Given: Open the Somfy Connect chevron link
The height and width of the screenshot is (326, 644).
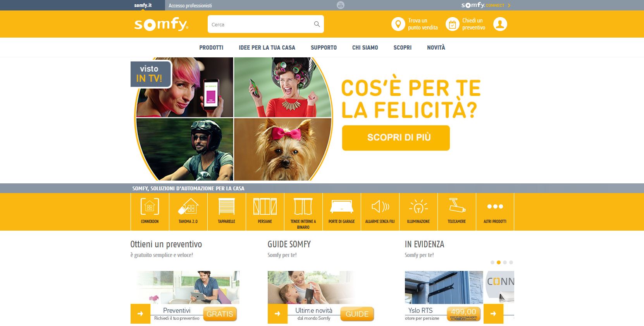Looking at the screenshot, I should [x=509, y=5].
